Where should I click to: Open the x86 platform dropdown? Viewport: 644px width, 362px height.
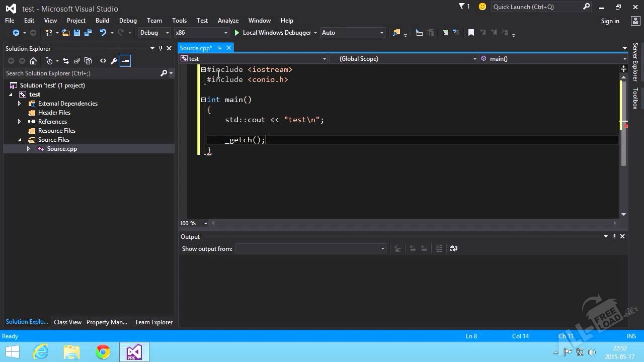[201, 33]
